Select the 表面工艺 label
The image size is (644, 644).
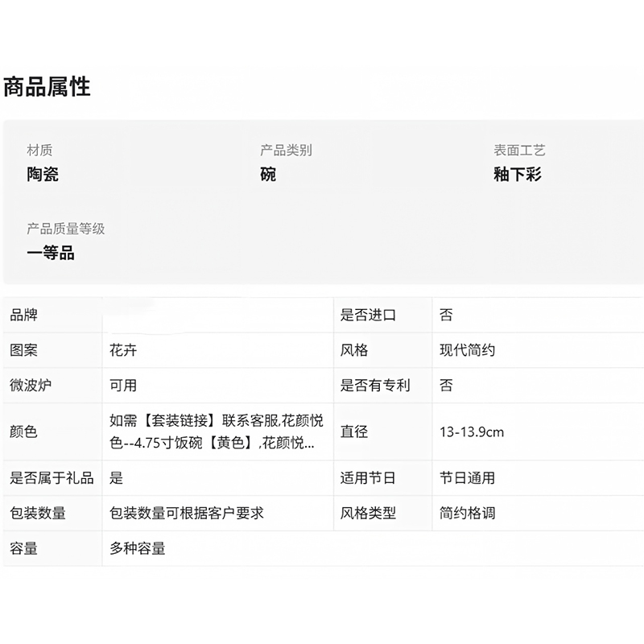click(x=519, y=151)
